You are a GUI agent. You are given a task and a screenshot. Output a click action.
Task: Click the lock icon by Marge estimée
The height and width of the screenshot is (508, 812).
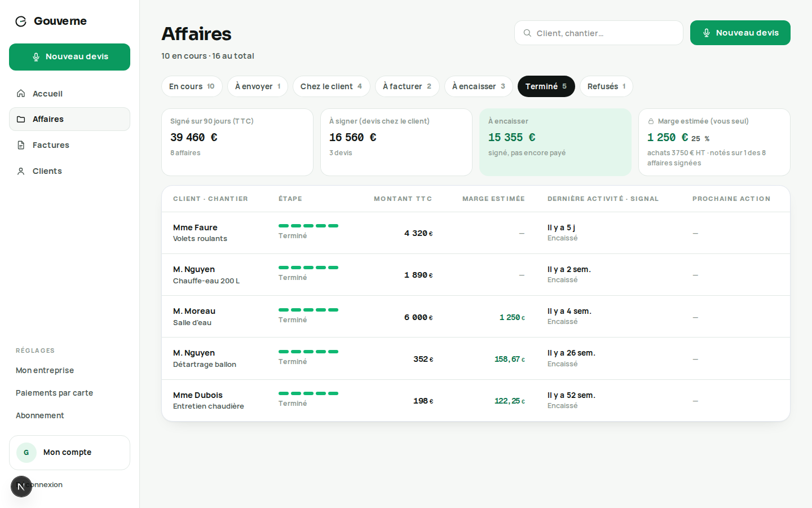[x=651, y=121]
